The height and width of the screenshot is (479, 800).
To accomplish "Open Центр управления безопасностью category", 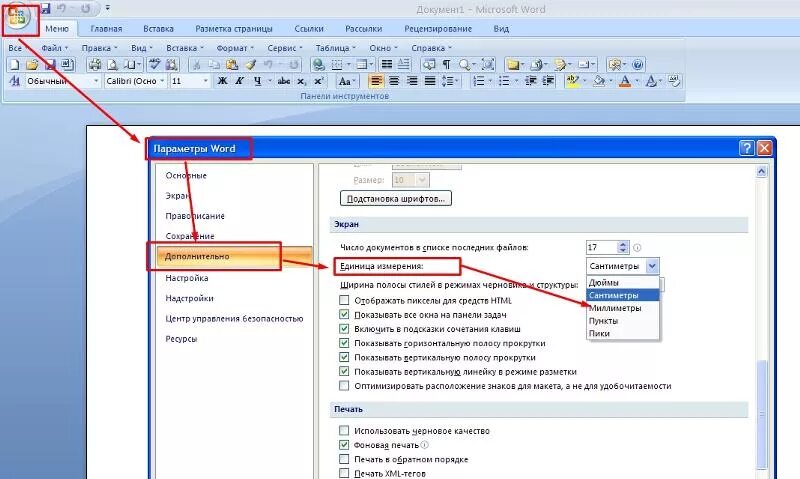I will (234, 319).
